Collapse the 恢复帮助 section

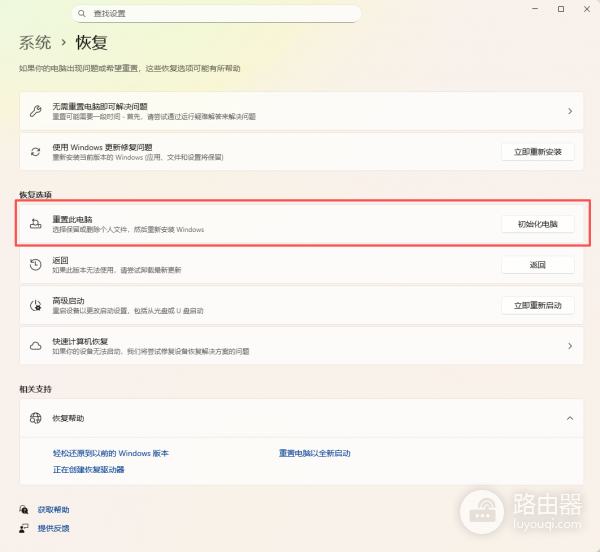coord(570,418)
